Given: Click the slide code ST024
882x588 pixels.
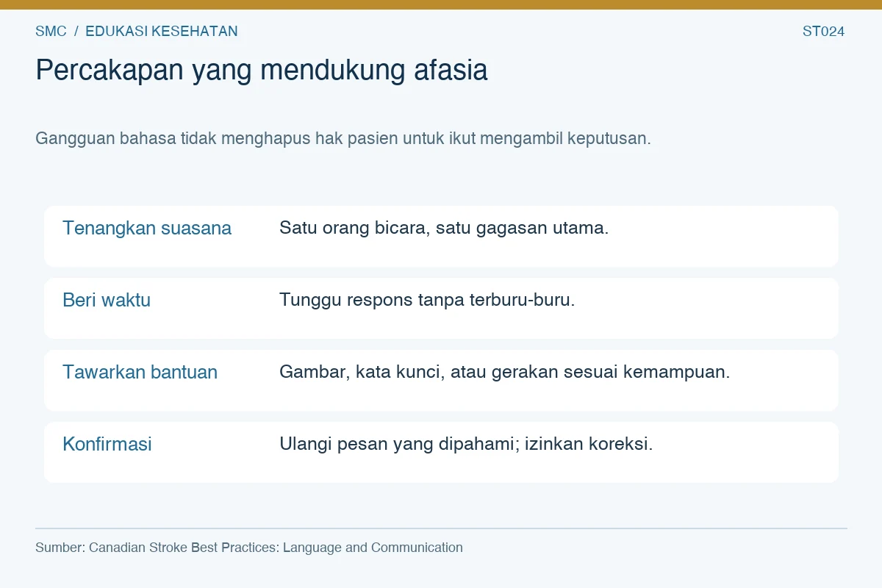Looking at the screenshot, I should click(823, 32).
